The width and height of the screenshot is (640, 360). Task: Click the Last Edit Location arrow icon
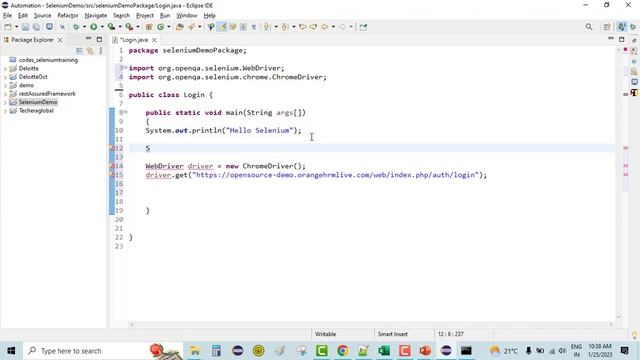click(x=302, y=27)
